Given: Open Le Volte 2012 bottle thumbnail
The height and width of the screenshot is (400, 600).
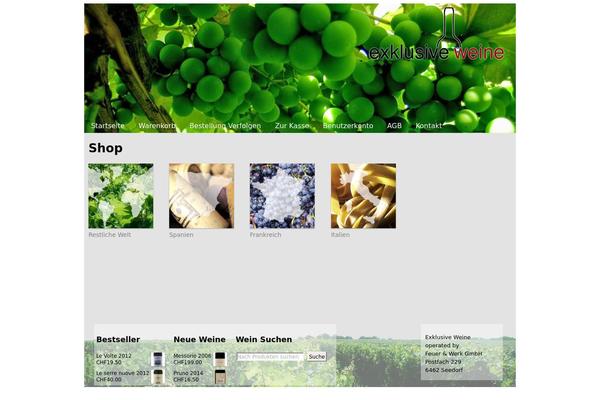Looking at the screenshot, I should (158, 359).
